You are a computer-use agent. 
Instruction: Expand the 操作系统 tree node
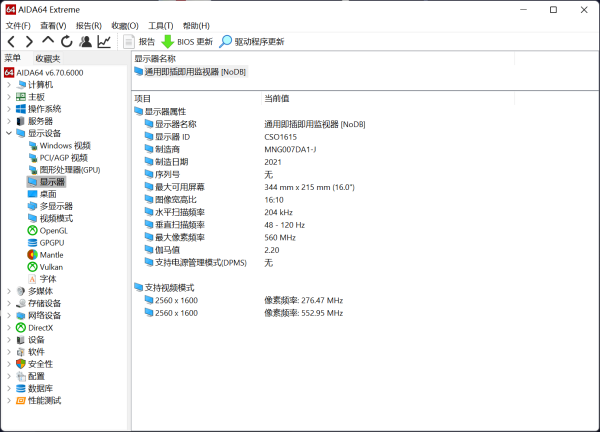[x=9, y=109]
